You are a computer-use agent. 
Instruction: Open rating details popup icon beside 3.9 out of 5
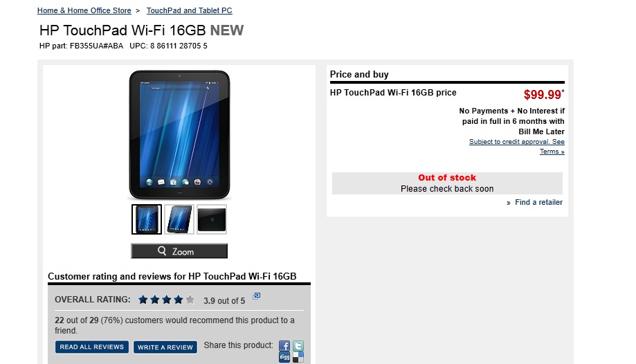tap(256, 295)
